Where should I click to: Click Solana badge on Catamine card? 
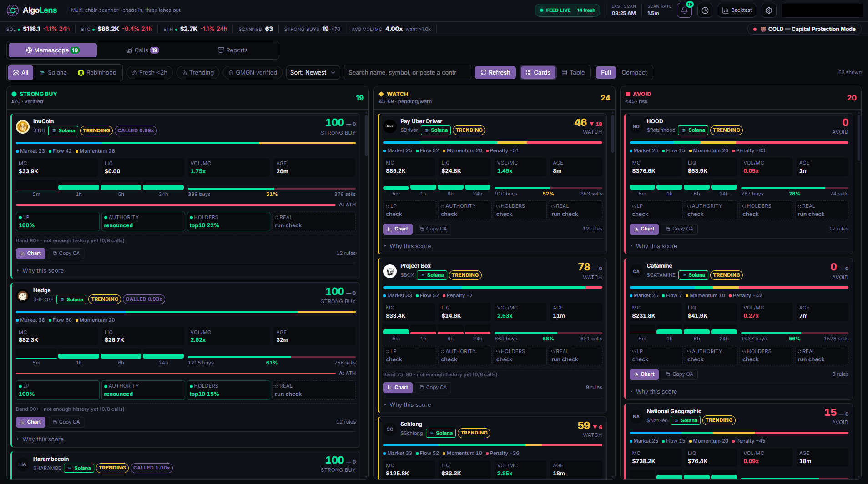click(x=693, y=275)
